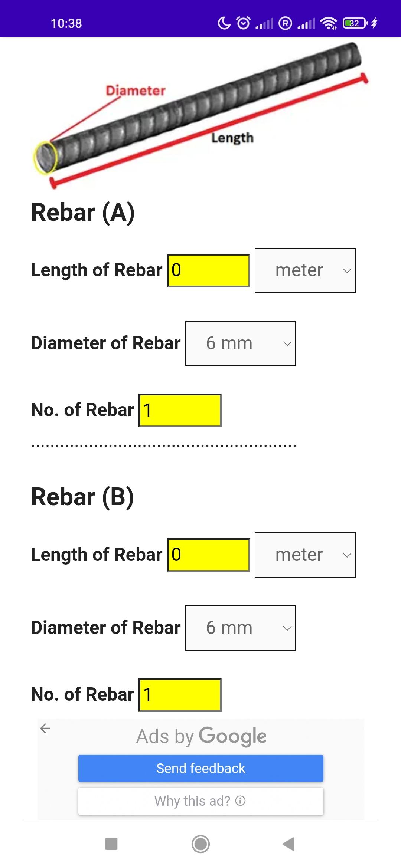
Task: Tap the ad back arrow icon
Action: pyautogui.click(x=45, y=728)
